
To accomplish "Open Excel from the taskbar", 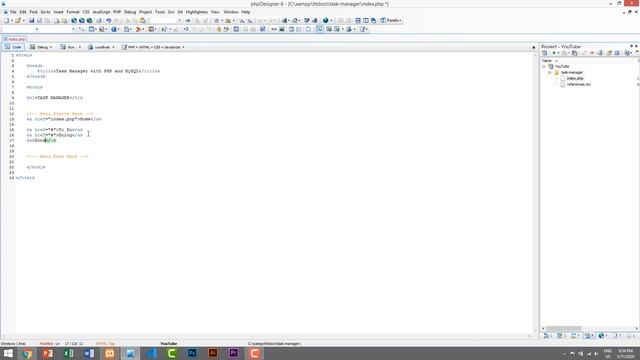I will pos(68,353).
